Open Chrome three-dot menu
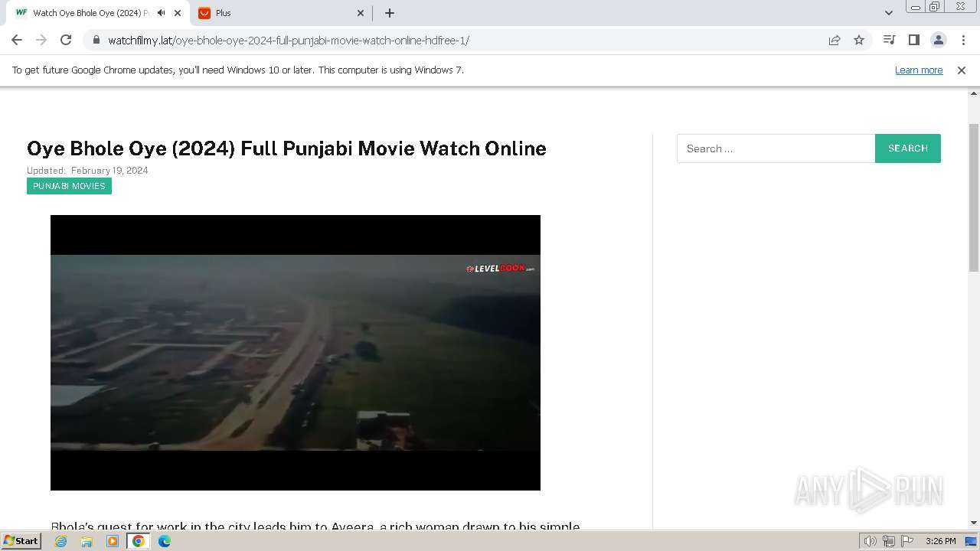This screenshot has height=551, width=980. click(x=963, y=40)
